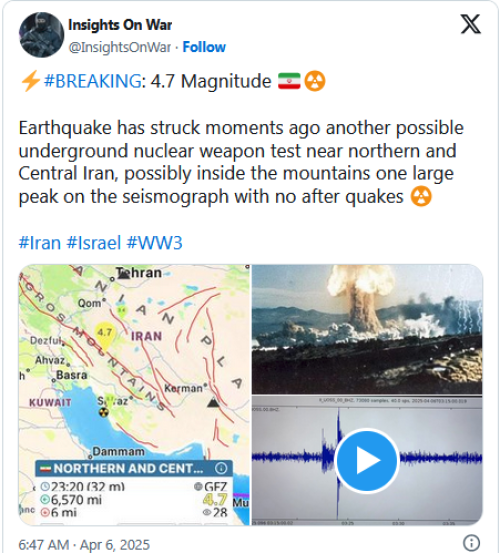Screen dimensions: 500x553
Task: Open the Insights On War profile avatar
Action: pyautogui.click(x=42, y=35)
